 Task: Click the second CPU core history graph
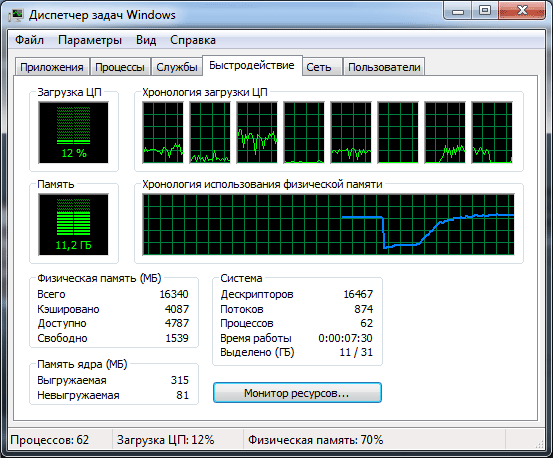point(210,133)
